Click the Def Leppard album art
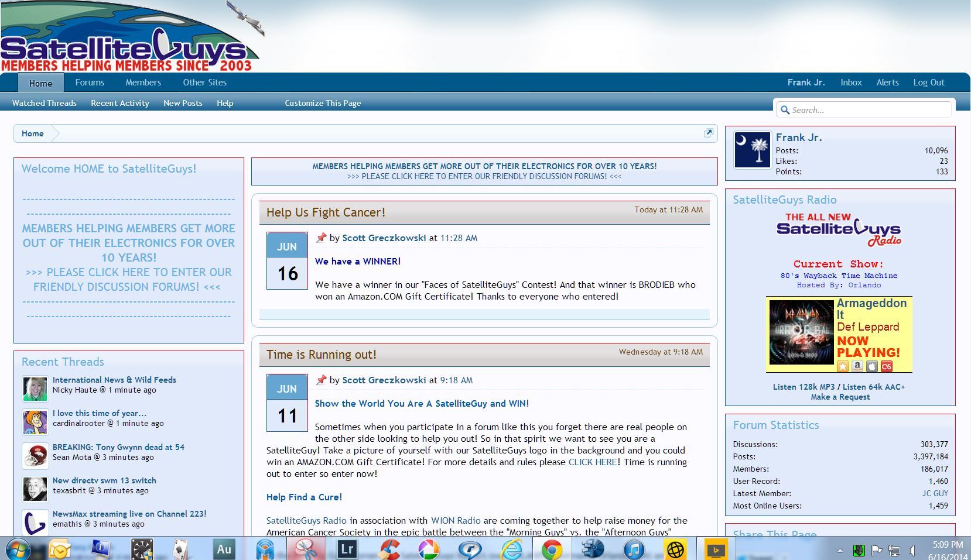 [x=801, y=332]
